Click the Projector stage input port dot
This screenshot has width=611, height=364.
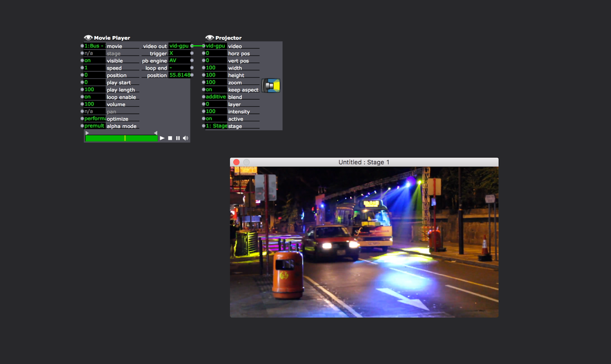click(204, 126)
